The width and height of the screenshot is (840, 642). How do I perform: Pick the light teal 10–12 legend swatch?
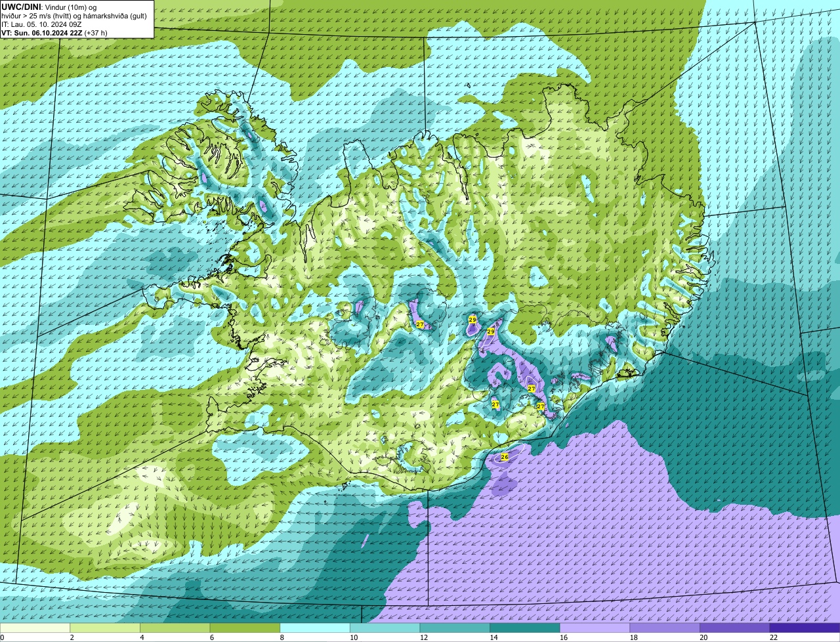[x=385, y=628]
